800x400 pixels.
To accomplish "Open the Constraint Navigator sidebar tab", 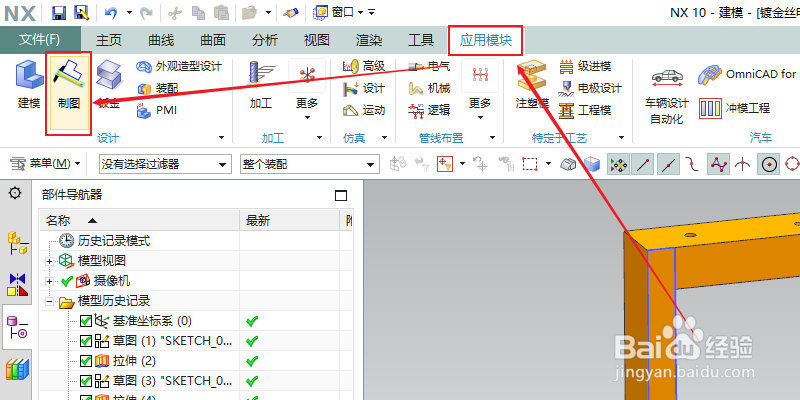I will (16, 284).
